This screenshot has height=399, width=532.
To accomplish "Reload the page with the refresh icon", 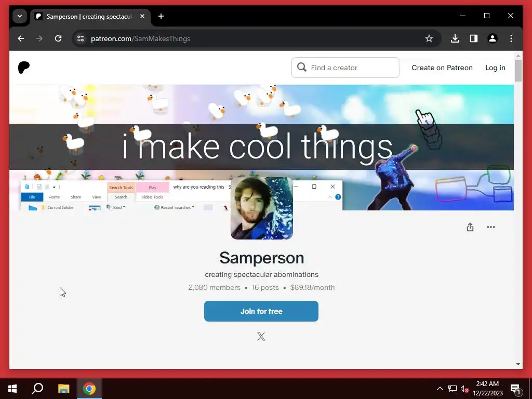I will pos(58,38).
